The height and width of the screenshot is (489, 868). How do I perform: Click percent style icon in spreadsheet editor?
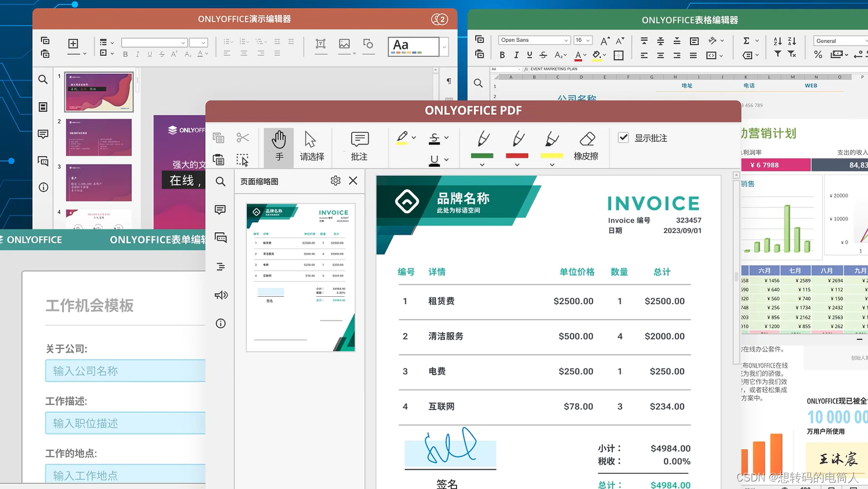click(x=818, y=55)
